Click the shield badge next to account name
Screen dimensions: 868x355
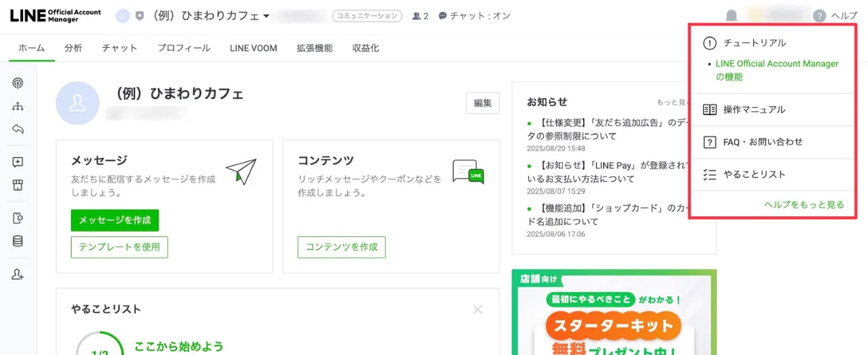pyautogui.click(x=140, y=15)
